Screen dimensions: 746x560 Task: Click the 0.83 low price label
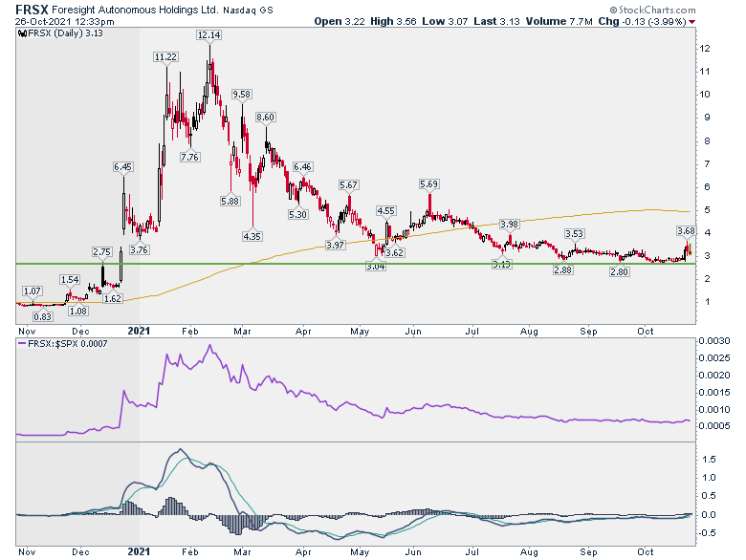[x=43, y=316]
